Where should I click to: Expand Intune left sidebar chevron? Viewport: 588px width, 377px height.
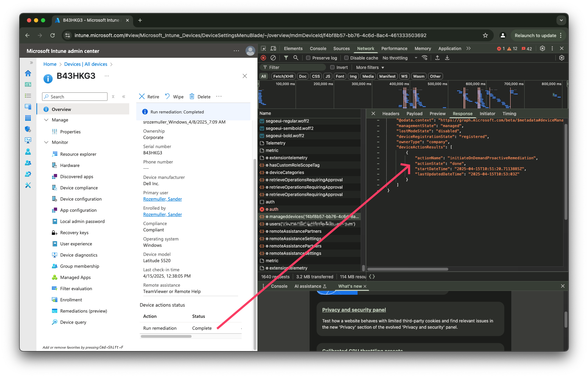pos(32,63)
